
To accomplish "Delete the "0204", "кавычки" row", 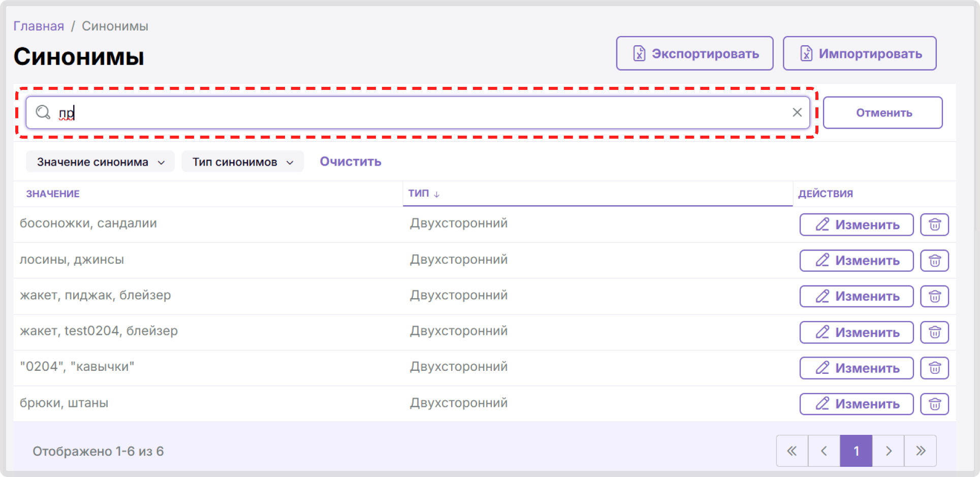I will coord(934,368).
